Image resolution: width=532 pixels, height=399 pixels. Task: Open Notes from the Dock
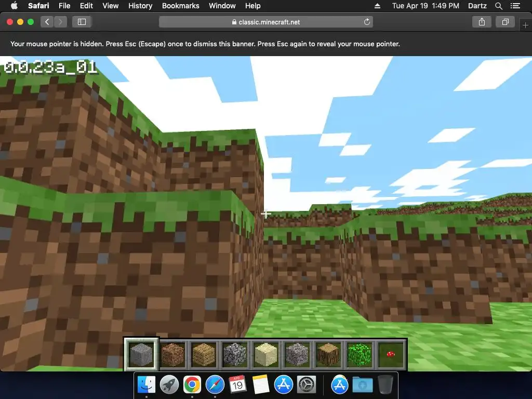point(261,385)
